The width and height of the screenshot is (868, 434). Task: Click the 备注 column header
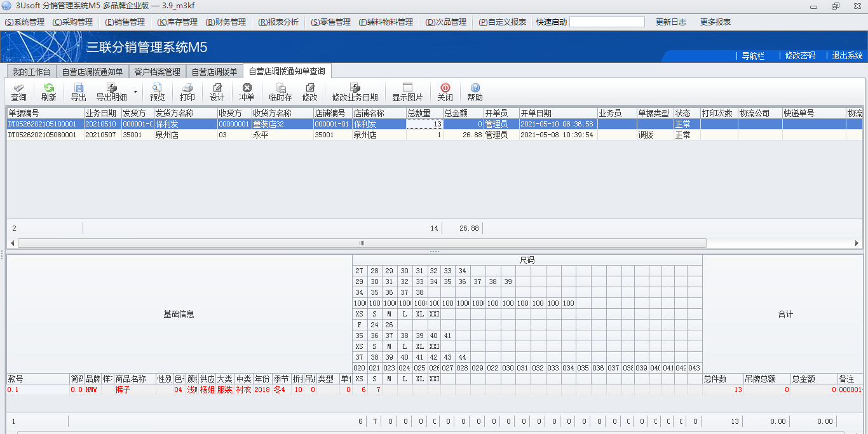(850, 379)
